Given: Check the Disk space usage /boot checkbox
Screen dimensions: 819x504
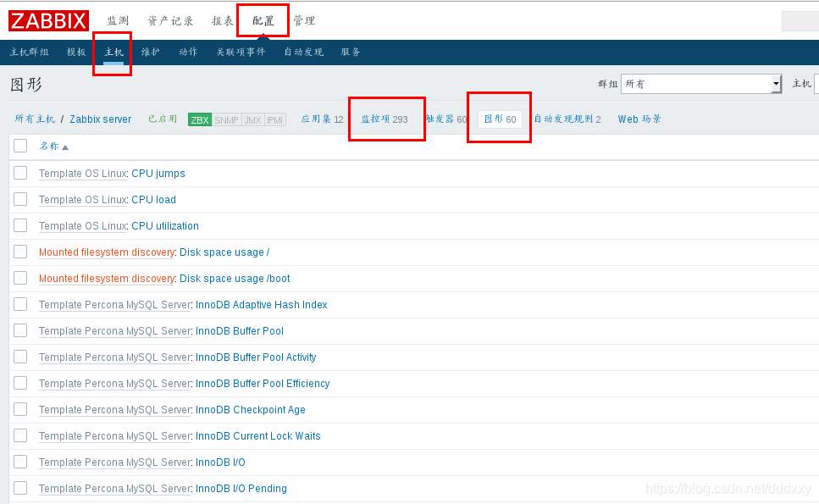Looking at the screenshot, I should pyautogui.click(x=20, y=278).
